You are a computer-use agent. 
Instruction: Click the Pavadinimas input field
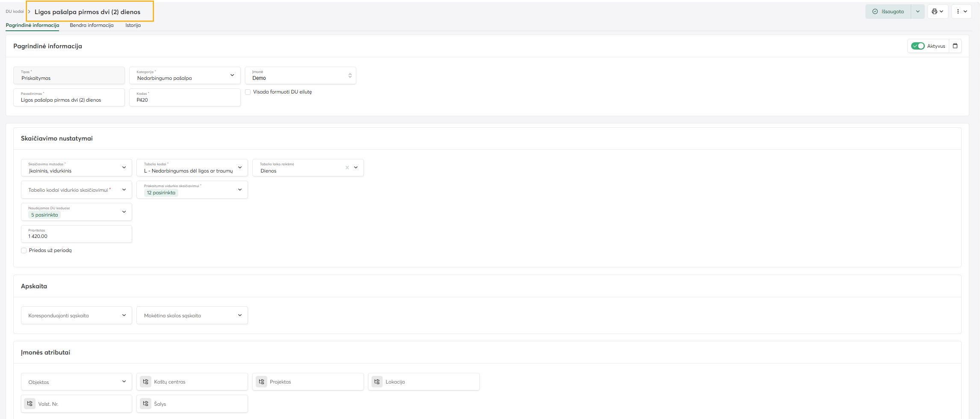tap(69, 97)
